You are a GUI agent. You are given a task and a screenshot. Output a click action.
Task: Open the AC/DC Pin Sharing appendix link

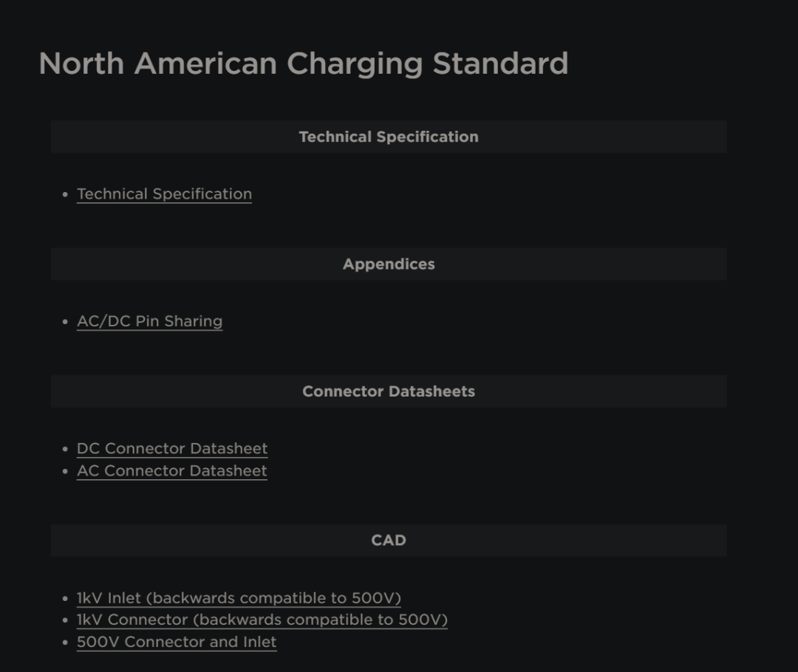click(149, 321)
